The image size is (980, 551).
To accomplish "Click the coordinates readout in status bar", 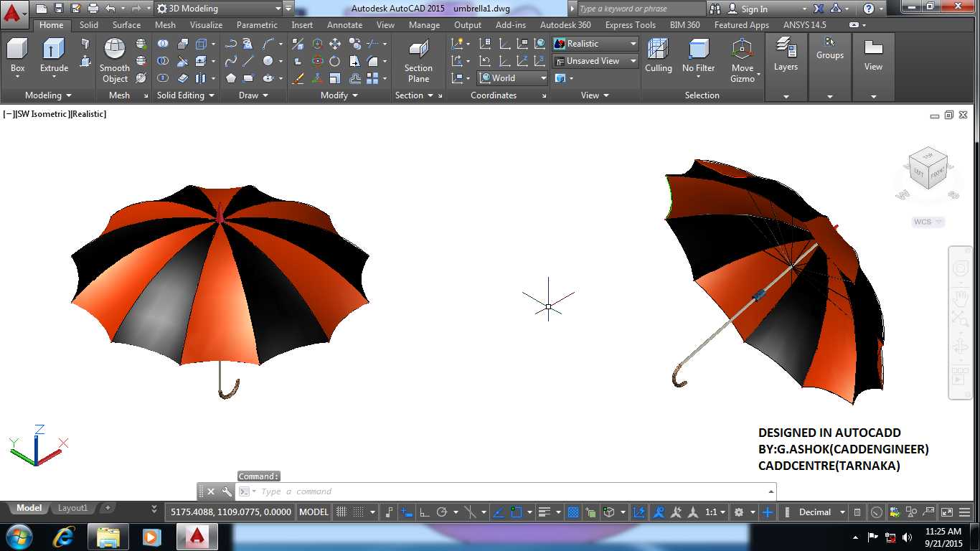I will click(x=231, y=512).
